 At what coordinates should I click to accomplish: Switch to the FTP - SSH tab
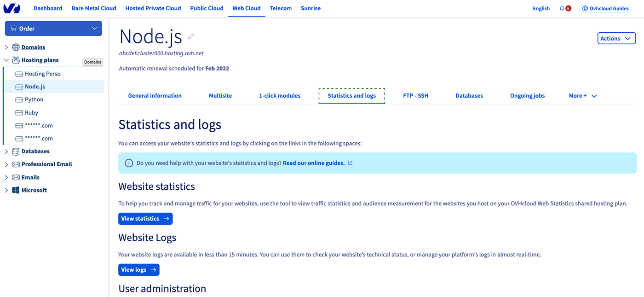coord(415,95)
